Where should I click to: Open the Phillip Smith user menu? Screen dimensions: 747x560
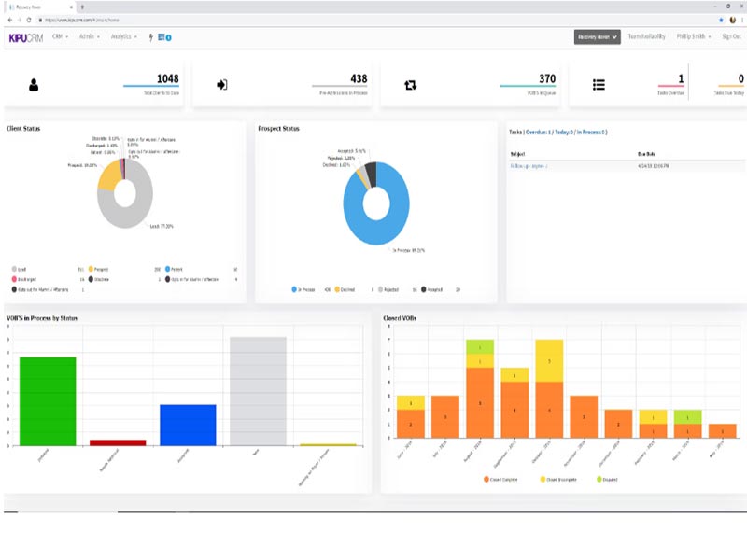pos(694,36)
